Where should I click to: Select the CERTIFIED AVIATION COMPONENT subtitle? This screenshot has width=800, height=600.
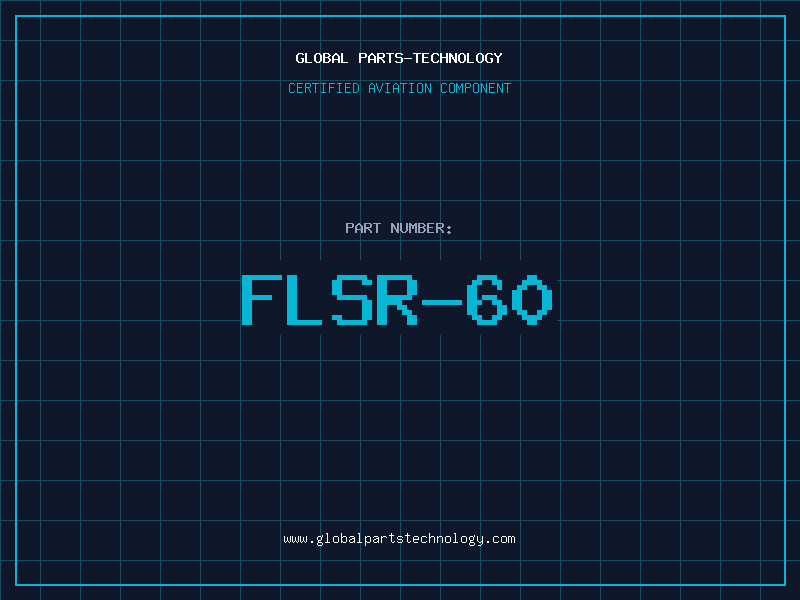399,88
